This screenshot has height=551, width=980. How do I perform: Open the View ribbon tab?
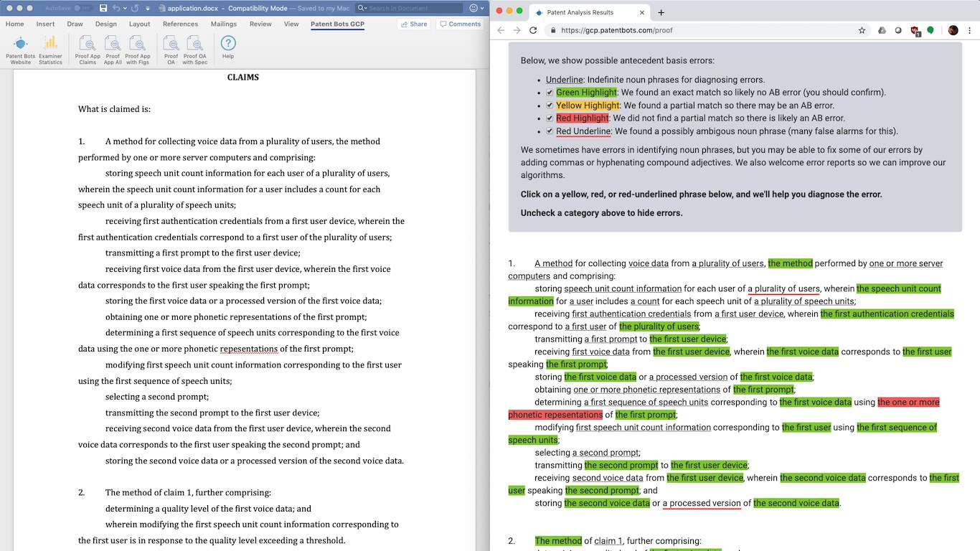coord(291,24)
